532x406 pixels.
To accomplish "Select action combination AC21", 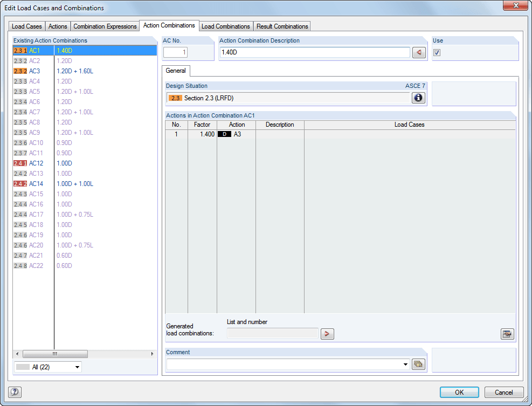I will click(85, 255).
